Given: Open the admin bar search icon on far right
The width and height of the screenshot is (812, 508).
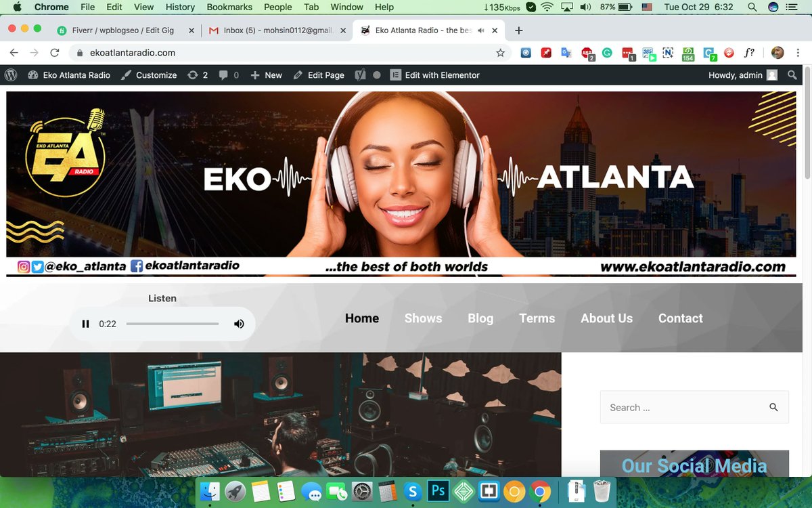Looking at the screenshot, I should pyautogui.click(x=792, y=75).
